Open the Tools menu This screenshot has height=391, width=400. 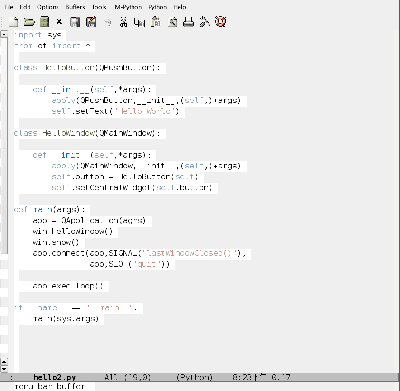tap(99, 7)
